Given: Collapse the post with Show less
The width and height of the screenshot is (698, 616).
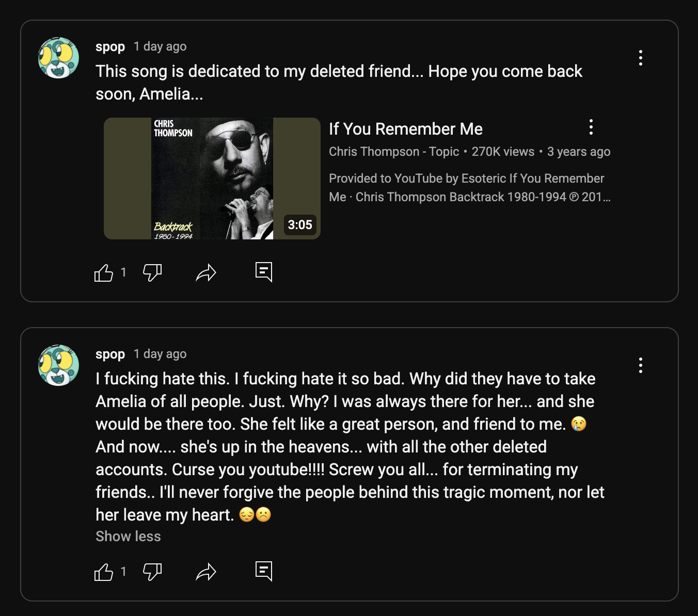Looking at the screenshot, I should (x=128, y=537).
